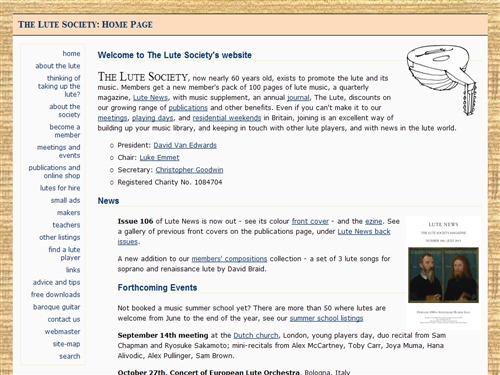
Task: Select 'lutes for hire' sidebar link
Action: (60, 188)
